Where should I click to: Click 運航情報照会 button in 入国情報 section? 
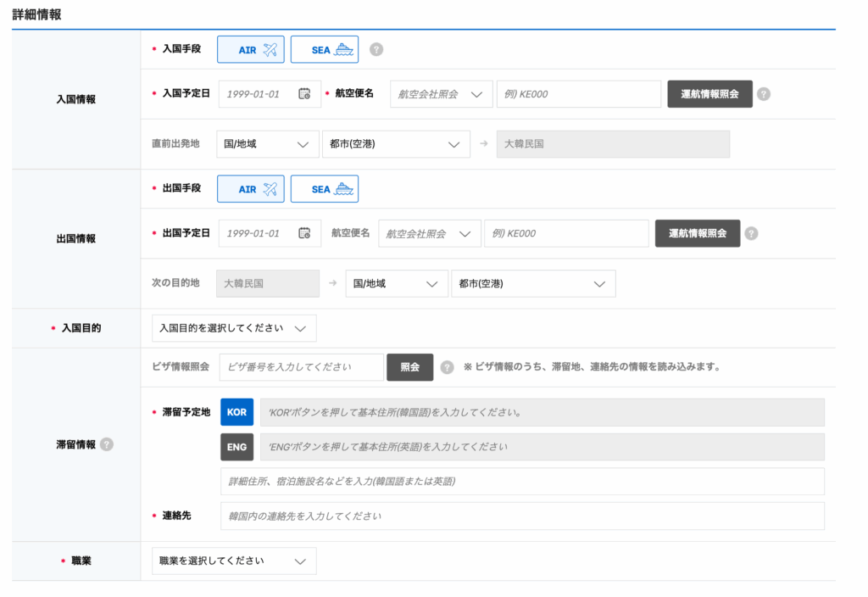pos(709,94)
